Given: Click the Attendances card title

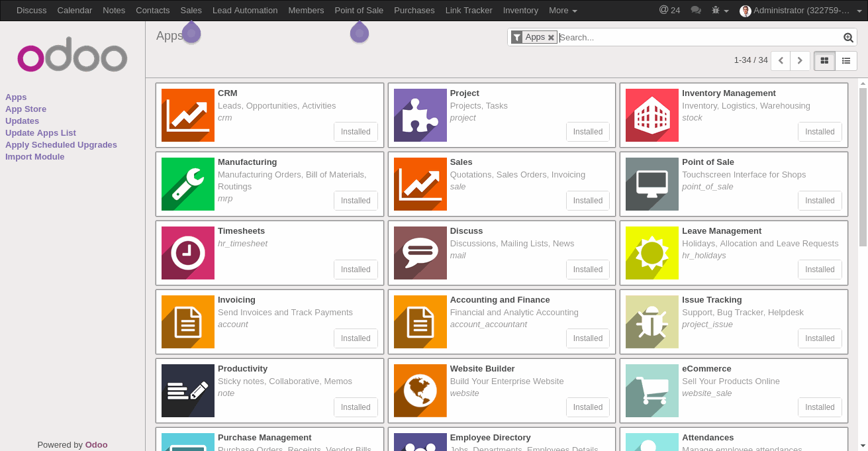Looking at the screenshot, I should click(x=708, y=438).
